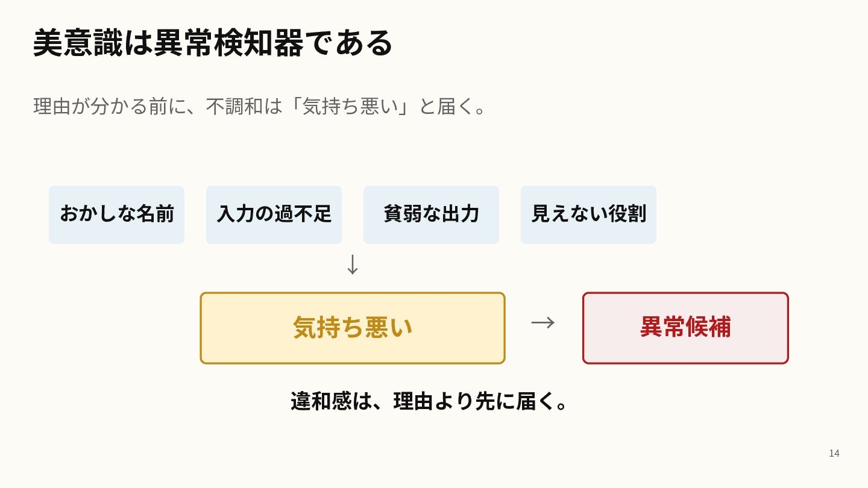Click と届く。 at the end of the subtitle

tap(453, 107)
